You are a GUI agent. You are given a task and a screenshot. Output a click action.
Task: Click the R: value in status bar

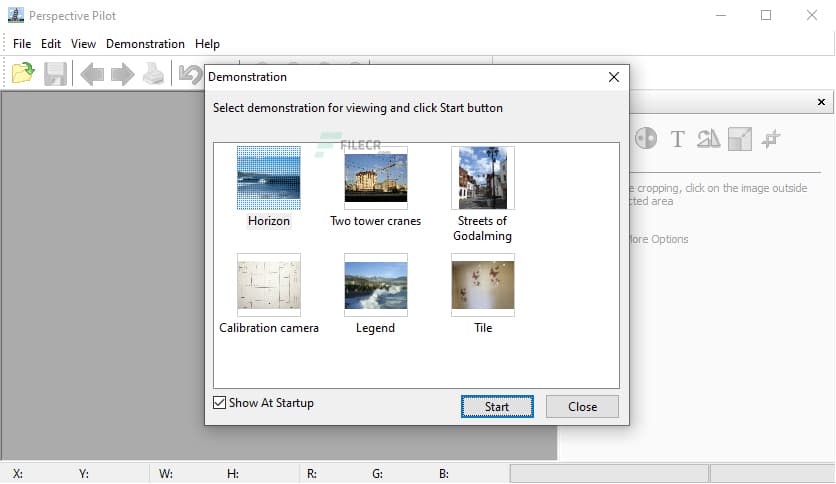tap(312, 474)
